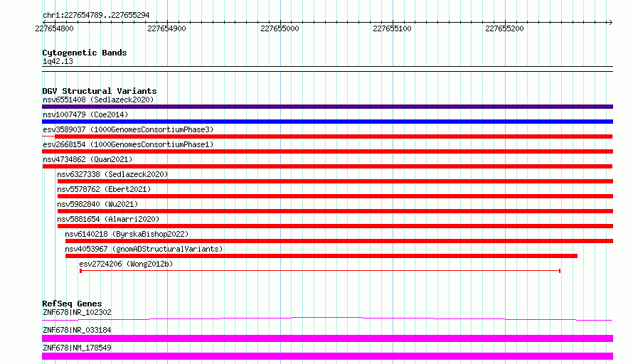The image size is (633, 364).
Task: Click ruler position 227655100
Action: coord(392,28)
